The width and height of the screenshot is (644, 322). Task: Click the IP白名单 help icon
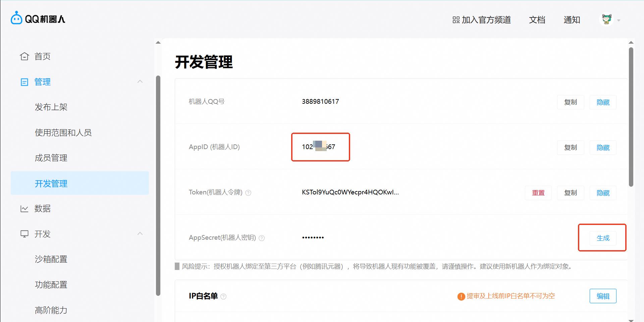tap(224, 296)
